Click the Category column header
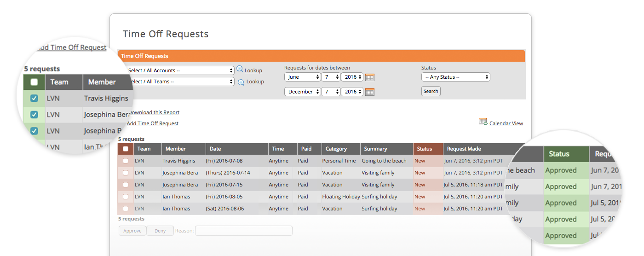The image size is (644, 256). coord(341,149)
